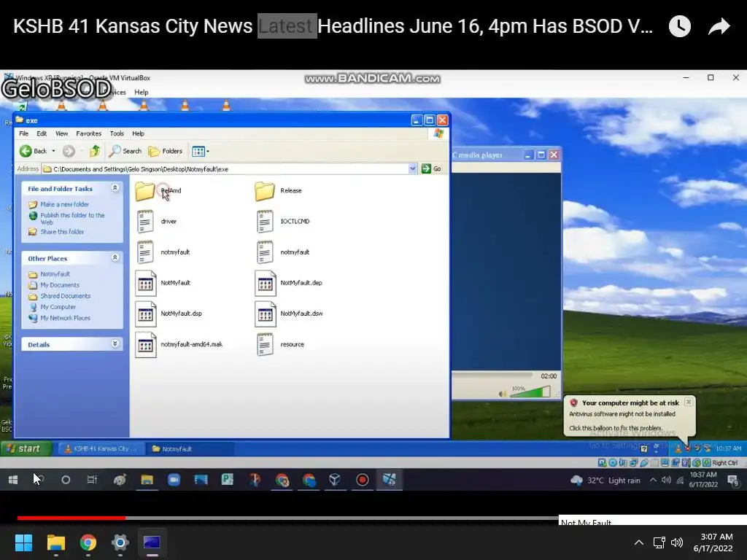This screenshot has width=747, height=560.
Task: Open Settings gear on Windows 11 taskbar
Action: coord(120,542)
